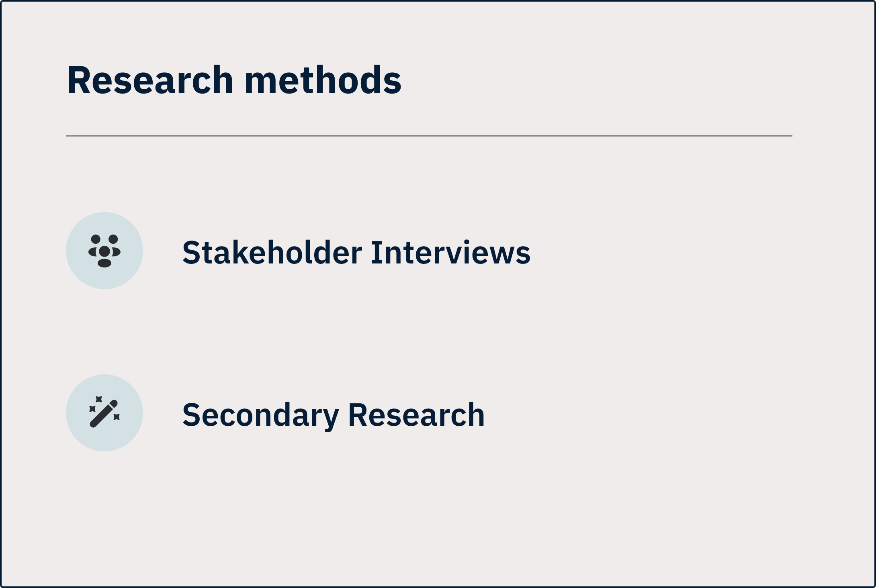Screen dimensions: 876x588
Task: Click the center person in group icon
Action: (104, 251)
